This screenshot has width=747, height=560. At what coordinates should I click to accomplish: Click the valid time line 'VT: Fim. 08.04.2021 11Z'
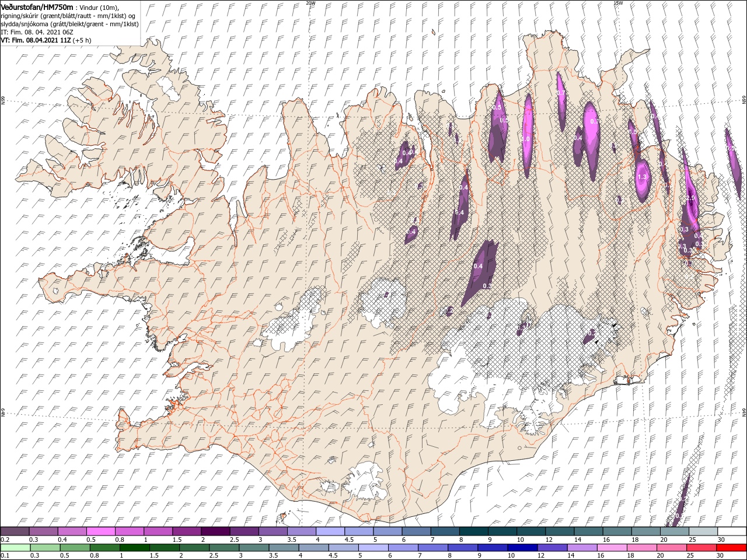[x=36, y=40]
